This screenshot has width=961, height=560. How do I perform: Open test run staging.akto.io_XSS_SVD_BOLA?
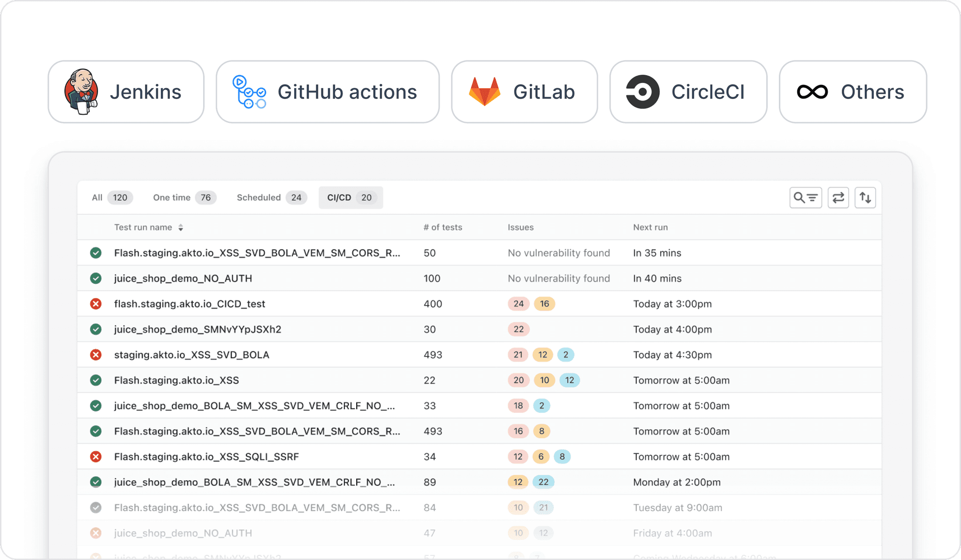click(x=191, y=355)
